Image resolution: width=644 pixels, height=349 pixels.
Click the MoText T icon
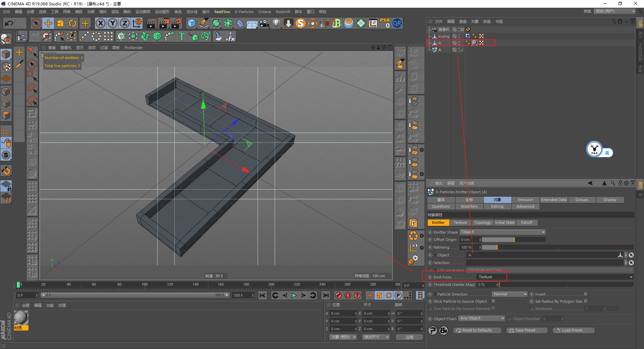click(x=181, y=36)
